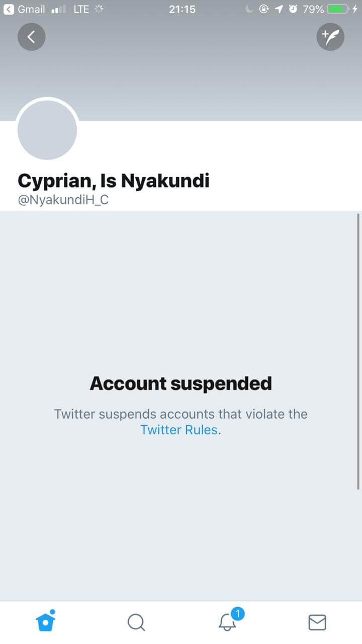The image size is (362, 644).
Task: Tap the 21:15 clock in status bar
Action: pos(182,9)
